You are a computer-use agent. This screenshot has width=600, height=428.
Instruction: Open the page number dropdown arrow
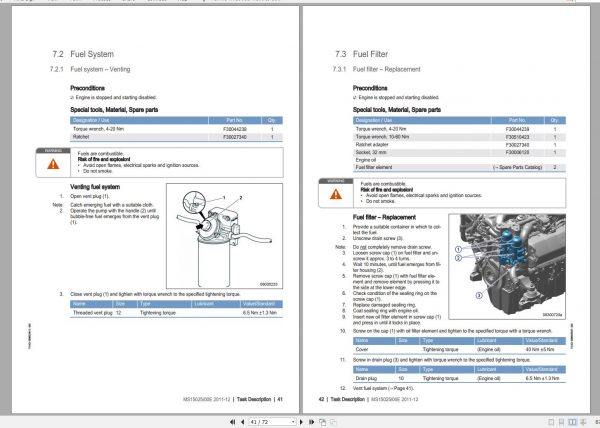293,422
